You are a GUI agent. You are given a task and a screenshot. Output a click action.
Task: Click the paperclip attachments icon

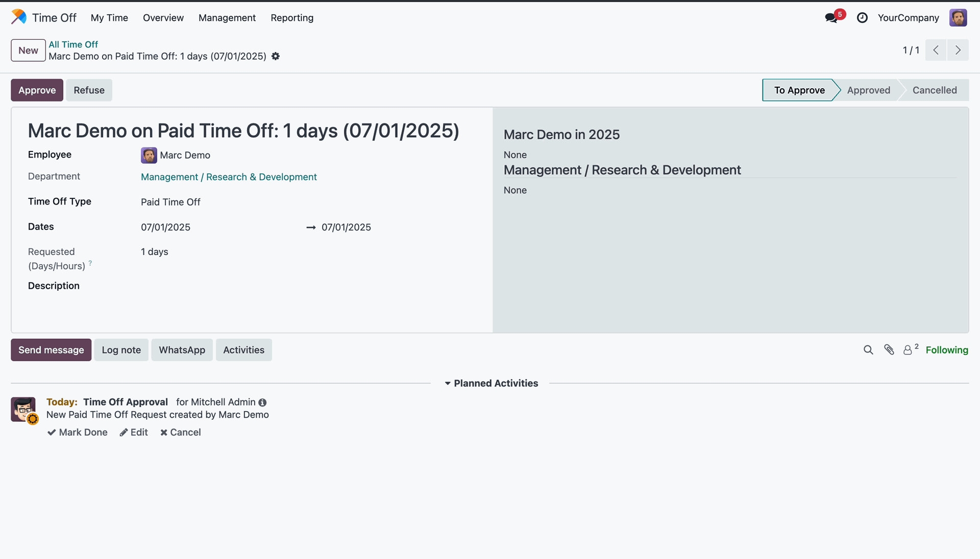tap(889, 350)
